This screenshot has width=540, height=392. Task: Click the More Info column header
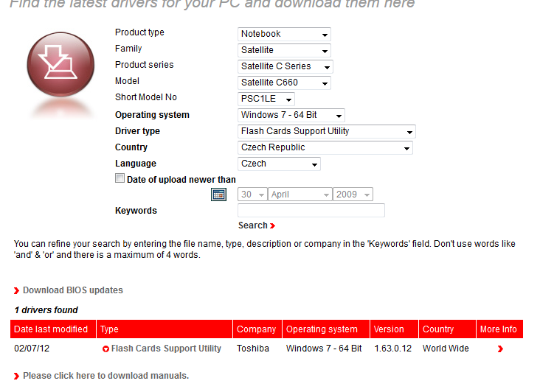(x=499, y=329)
